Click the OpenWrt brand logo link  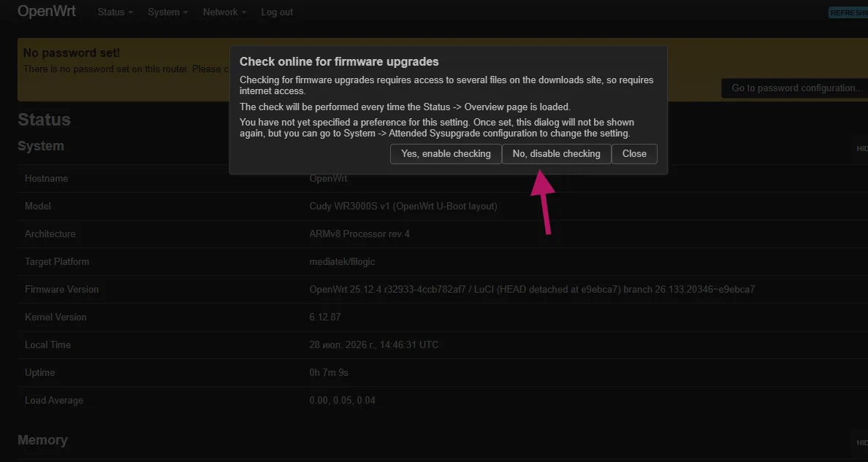click(47, 12)
